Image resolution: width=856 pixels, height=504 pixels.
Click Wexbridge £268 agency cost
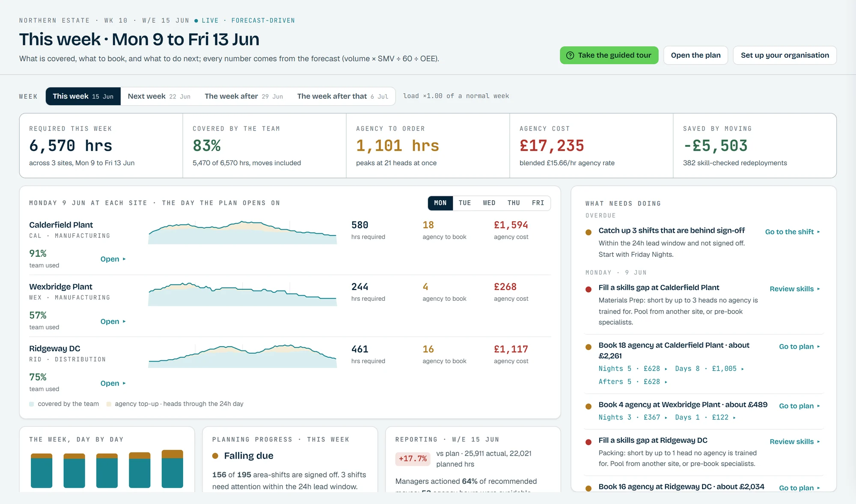(505, 287)
